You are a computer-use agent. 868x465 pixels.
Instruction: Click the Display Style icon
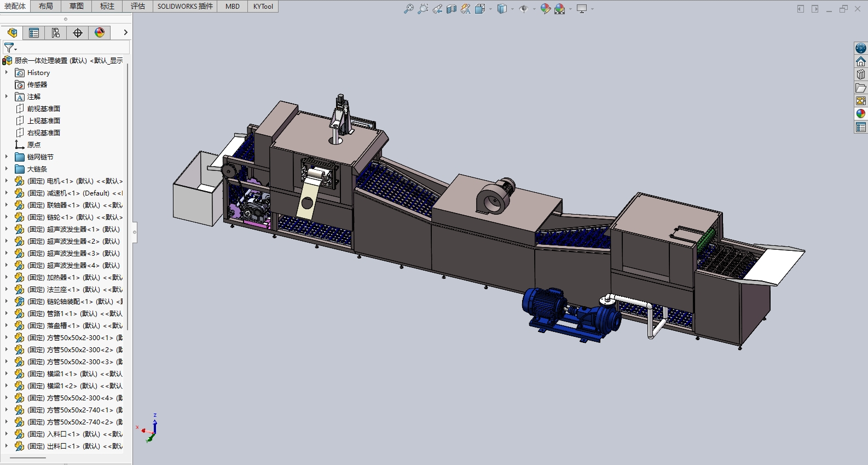502,9
